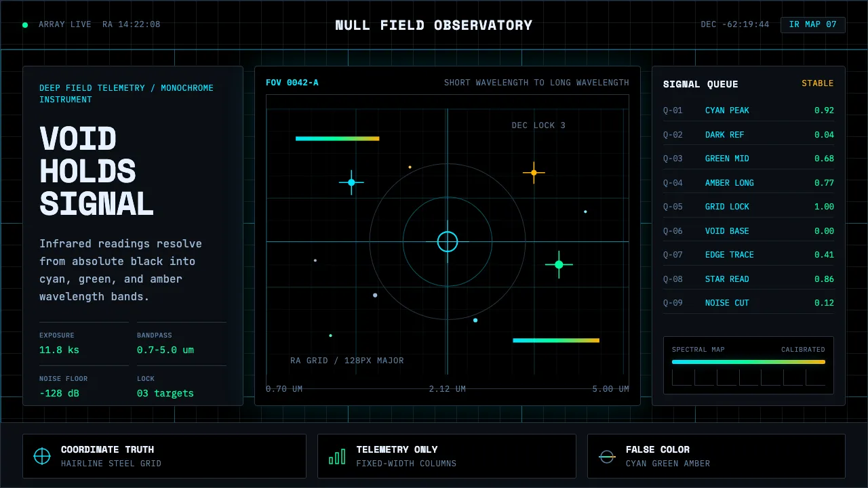The image size is (868, 488).
Task: Select the green star target marker
Action: (x=559, y=264)
